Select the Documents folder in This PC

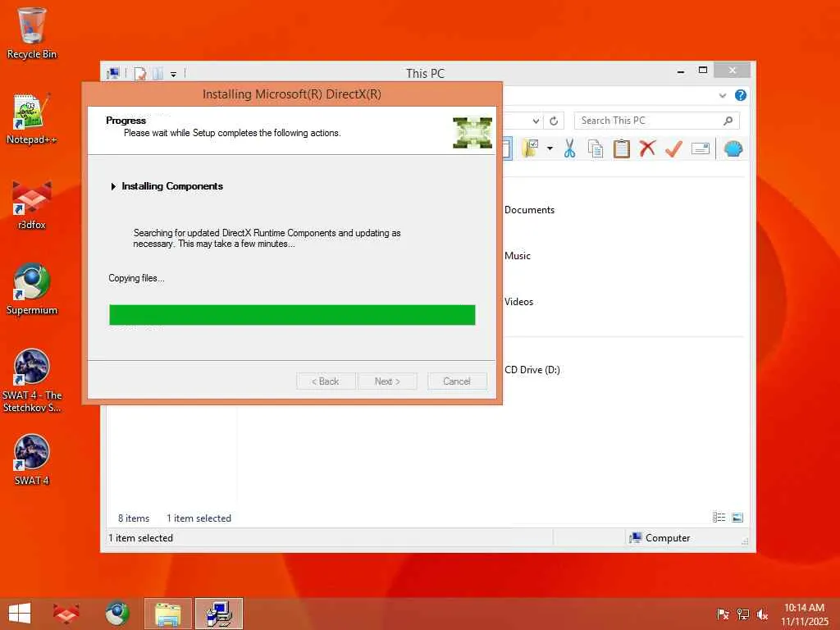529,210
